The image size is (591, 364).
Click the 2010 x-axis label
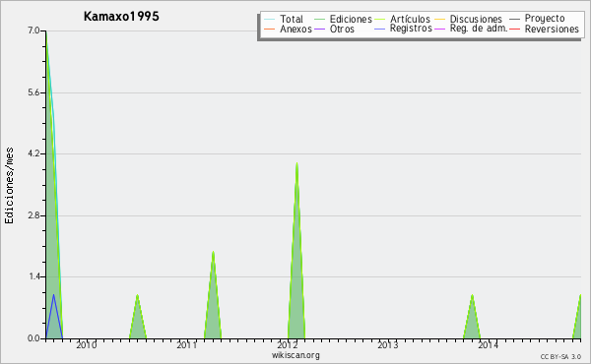(x=87, y=344)
